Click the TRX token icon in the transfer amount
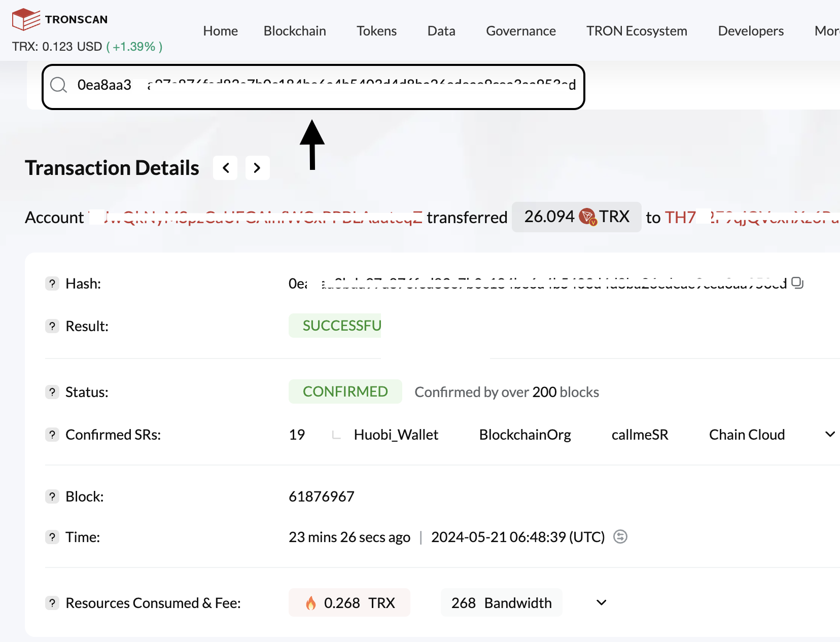The height and width of the screenshot is (642, 840). [x=587, y=217]
